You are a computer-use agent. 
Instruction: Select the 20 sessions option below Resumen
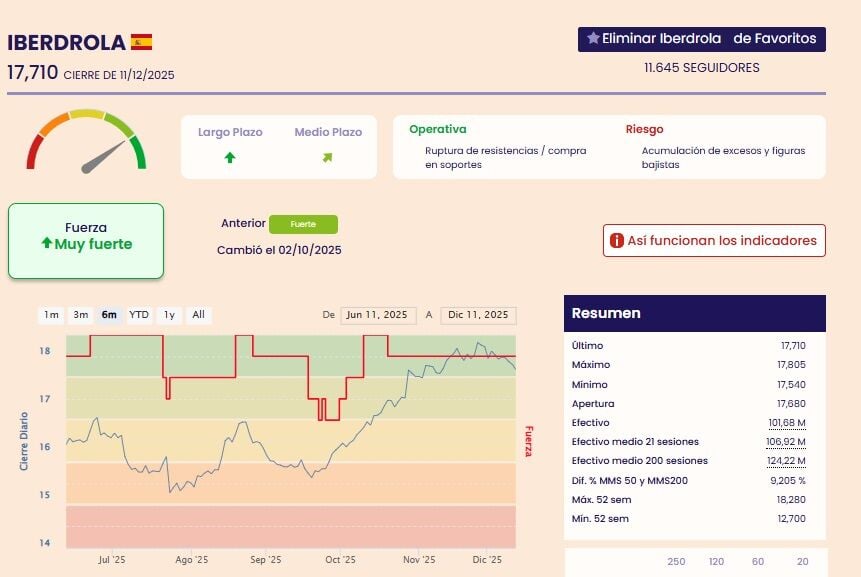(x=802, y=561)
